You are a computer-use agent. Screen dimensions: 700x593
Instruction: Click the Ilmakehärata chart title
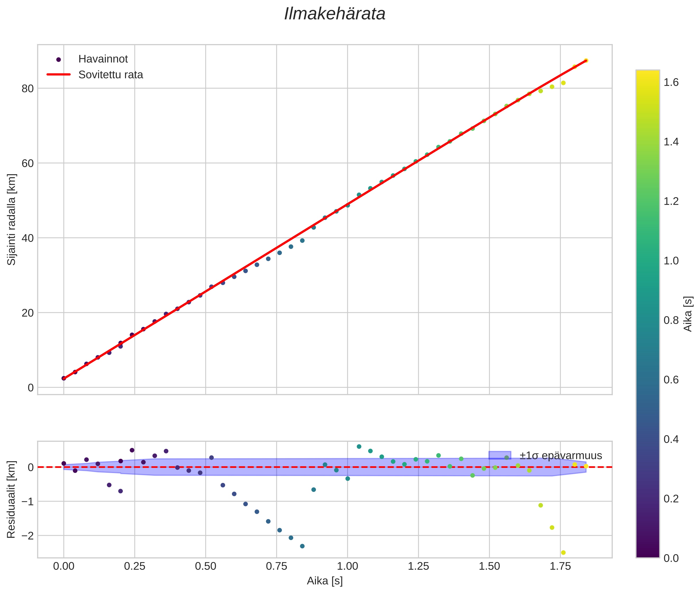tap(334, 14)
